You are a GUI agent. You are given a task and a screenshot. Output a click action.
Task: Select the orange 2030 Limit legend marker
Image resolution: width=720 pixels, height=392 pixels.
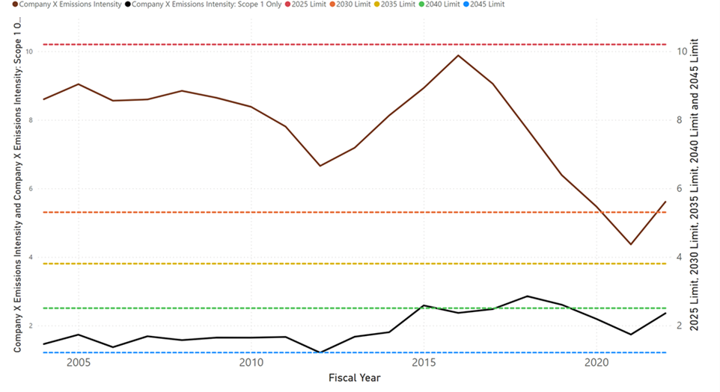coord(332,4)
